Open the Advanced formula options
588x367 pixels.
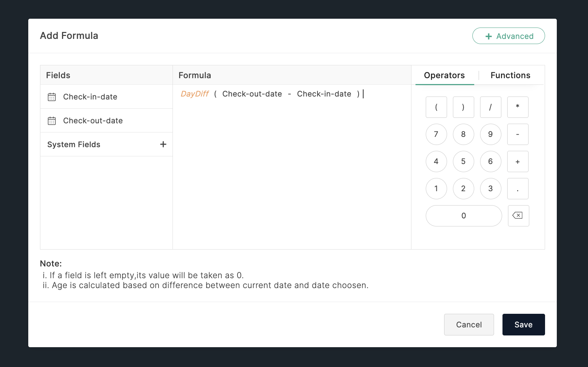click(508, 36)
